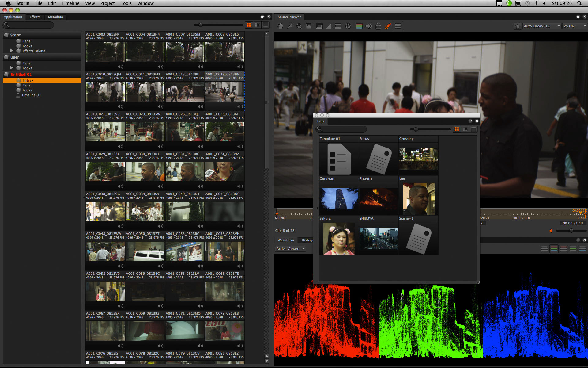
Task: Adjust the Tags panel thumbnail size slider
Action: 416,129
